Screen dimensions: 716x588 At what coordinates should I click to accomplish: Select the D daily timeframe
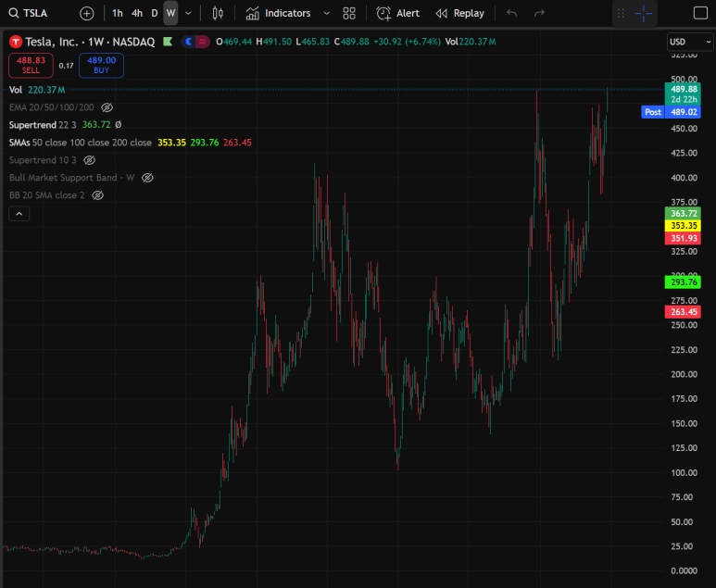click(x=155, y=13)
